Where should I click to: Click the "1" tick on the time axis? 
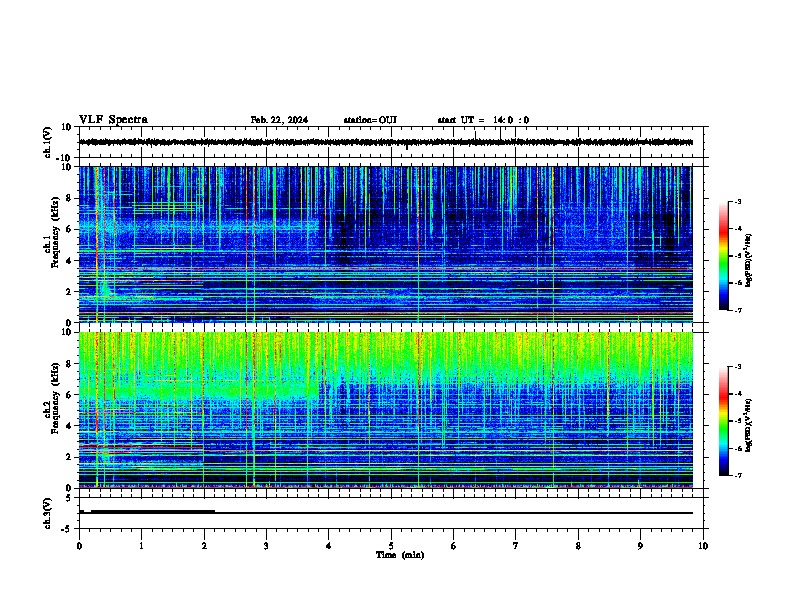(141, 546)
